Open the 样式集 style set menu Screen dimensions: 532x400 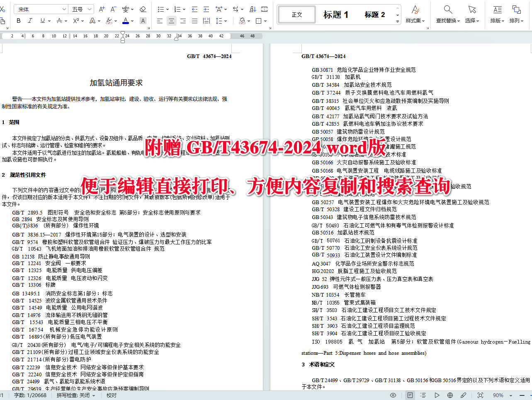pos(415,15)
